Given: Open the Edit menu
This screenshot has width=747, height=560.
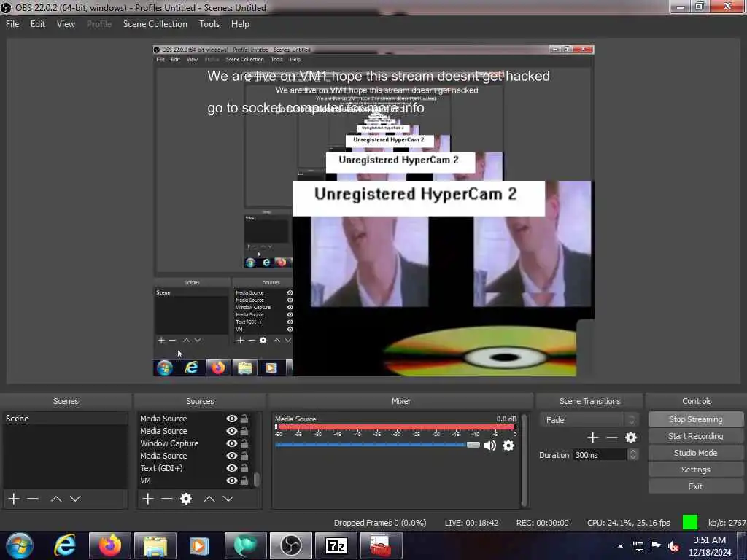Looking at the screenshot, I should [x=38, y=24].
